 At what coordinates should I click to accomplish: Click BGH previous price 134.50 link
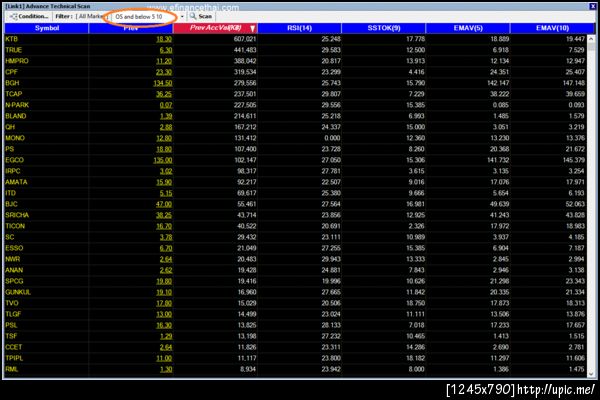[162, 83]
